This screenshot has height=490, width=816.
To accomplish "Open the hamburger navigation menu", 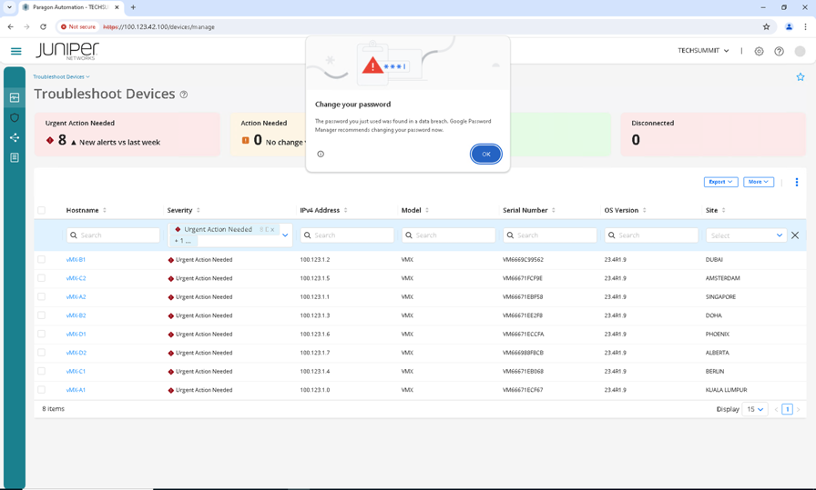I will coord(16,51).
